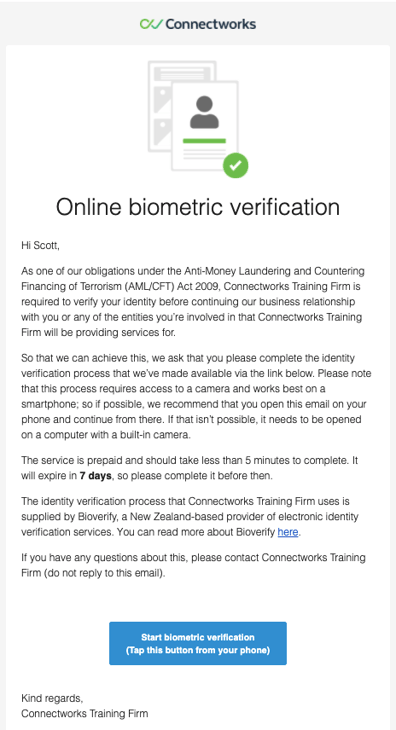Click the gray text lines on the ID card

(203, 152)
